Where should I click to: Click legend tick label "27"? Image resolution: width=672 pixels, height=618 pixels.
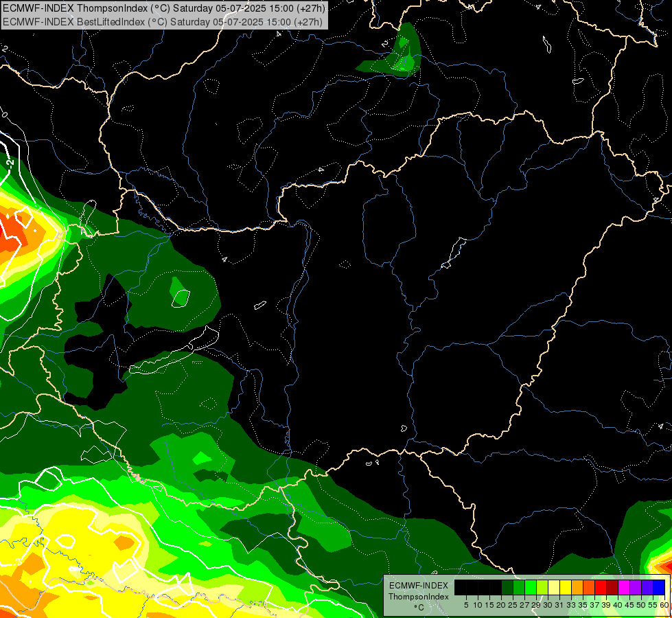click(524, 605)
